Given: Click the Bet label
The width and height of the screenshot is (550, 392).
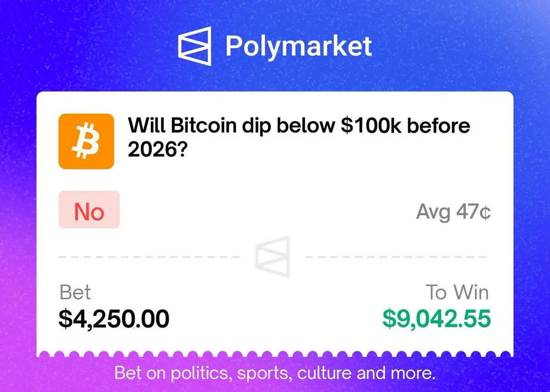Looking at the screenshot, I should pos(75,293).
